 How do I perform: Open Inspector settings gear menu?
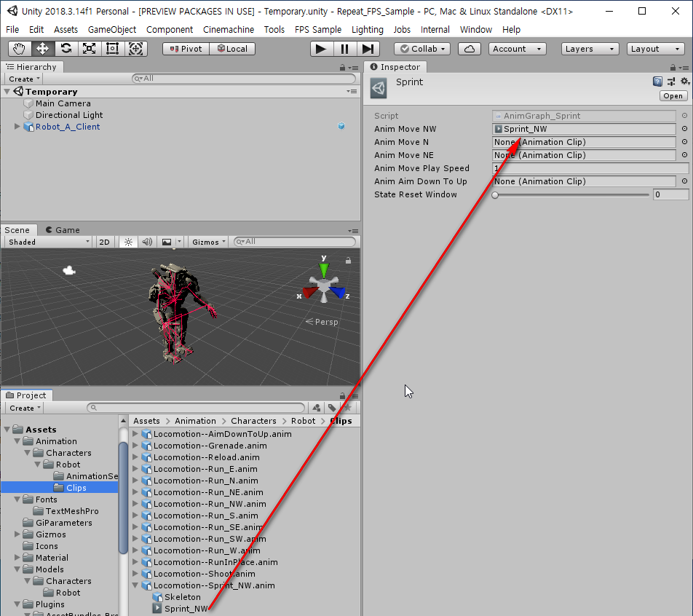coord(684,82)
